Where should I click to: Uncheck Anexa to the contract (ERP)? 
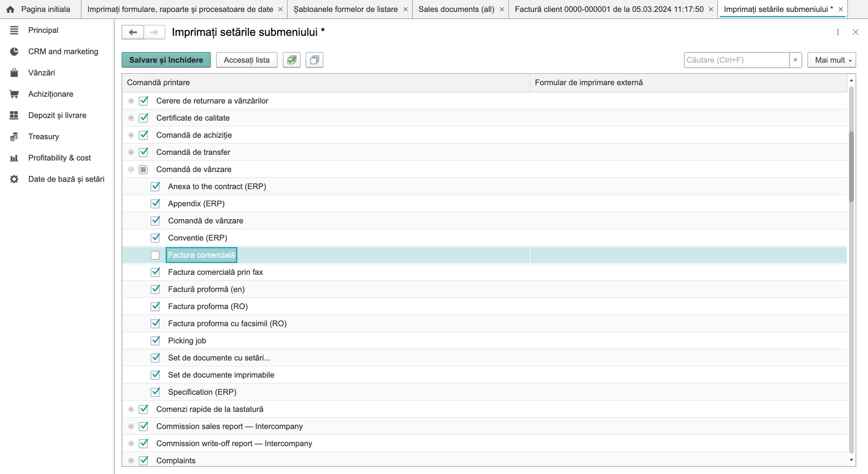155,186
